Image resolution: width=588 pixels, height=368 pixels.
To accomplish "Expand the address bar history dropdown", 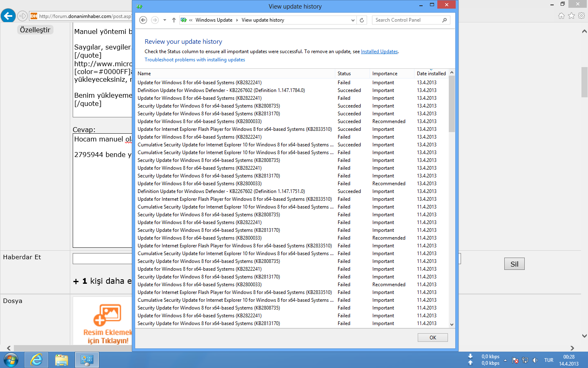I will point(353,20).
